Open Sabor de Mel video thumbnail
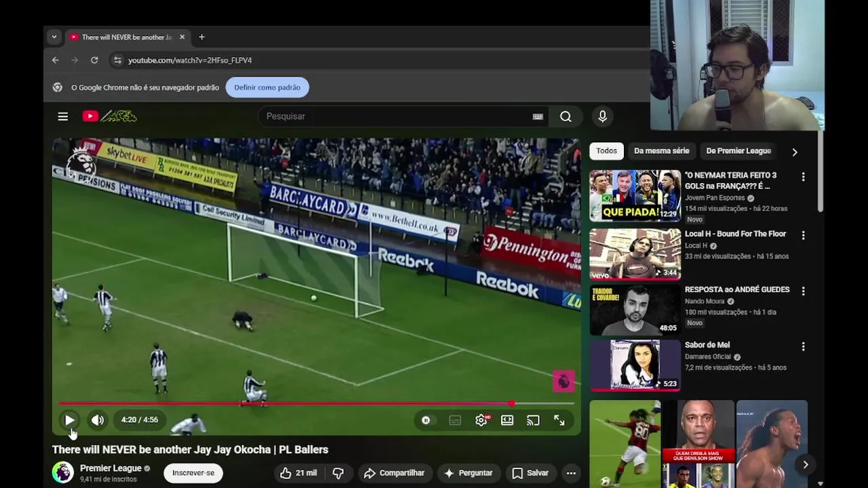868x488 pixels. [635, 365]
